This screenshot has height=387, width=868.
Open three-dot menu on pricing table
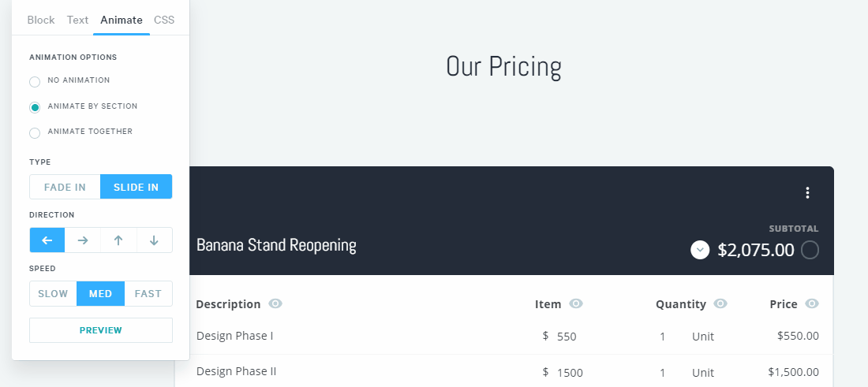tap(808, 193)
